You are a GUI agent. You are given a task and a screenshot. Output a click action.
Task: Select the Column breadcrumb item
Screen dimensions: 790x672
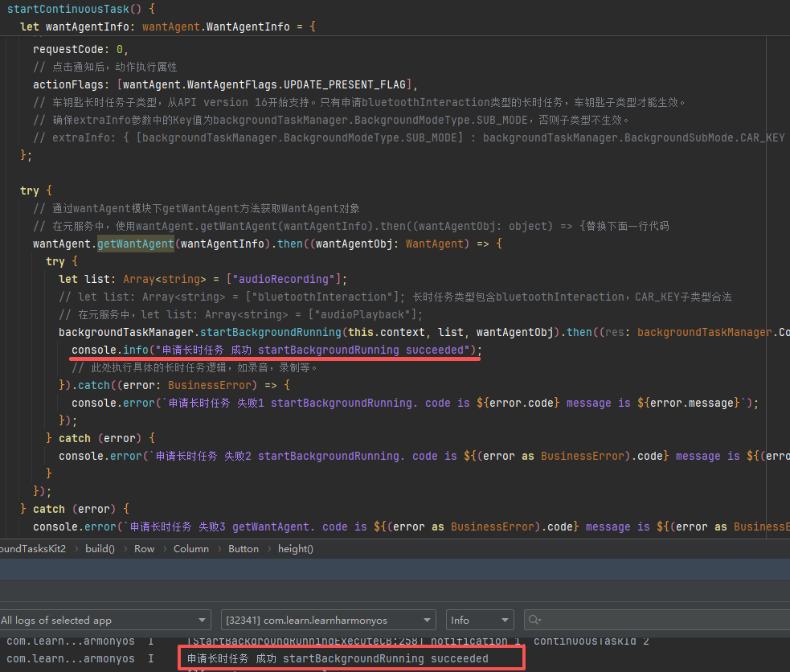point(191,548)
